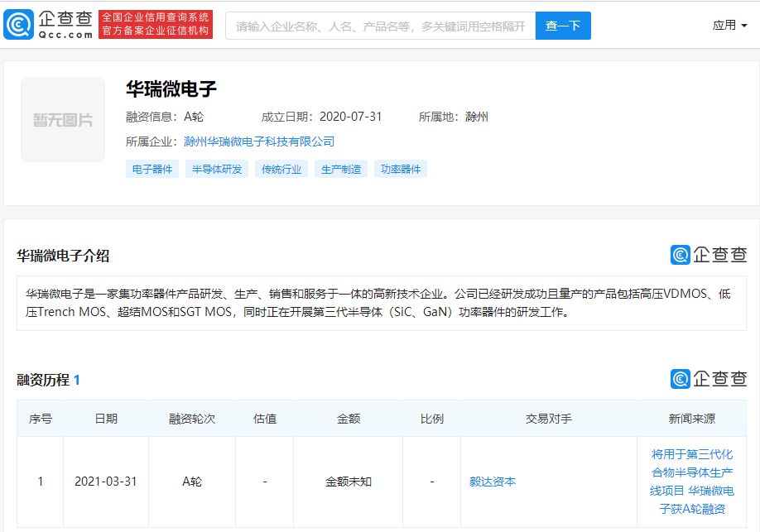The image size is (760, 532).
Task: Click the red official credit agency badge
Action: pyautogui.click(x=156, y=25)
